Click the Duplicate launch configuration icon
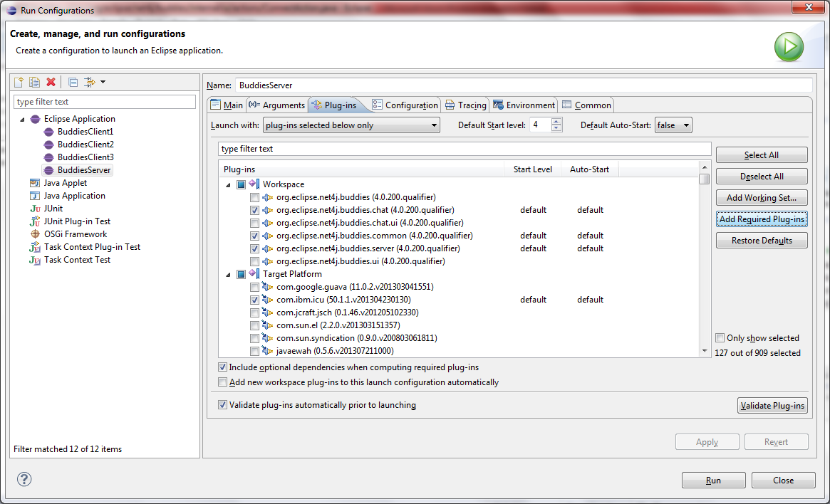The width and height of the screenshot is (830, 504). pyautogui.click(x=34, y=82)
